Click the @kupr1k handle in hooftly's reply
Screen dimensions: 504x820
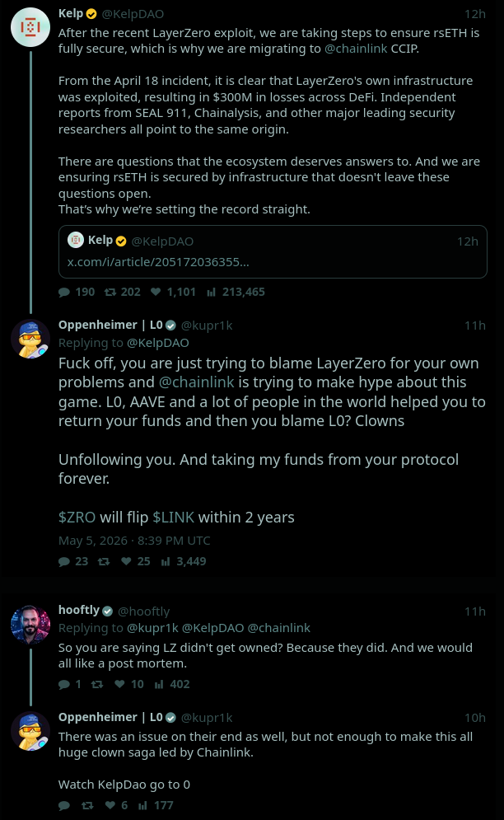tap(152, 627)
